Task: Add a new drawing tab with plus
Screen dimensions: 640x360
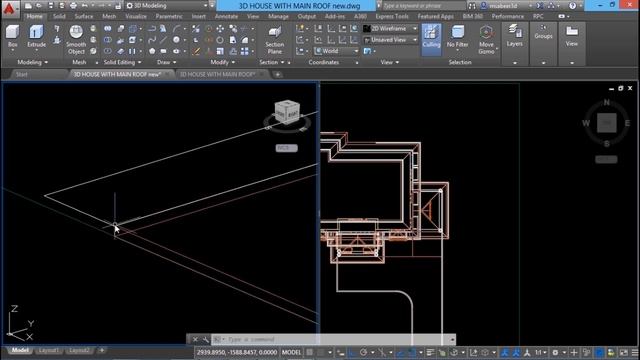Action: point(278,74)
